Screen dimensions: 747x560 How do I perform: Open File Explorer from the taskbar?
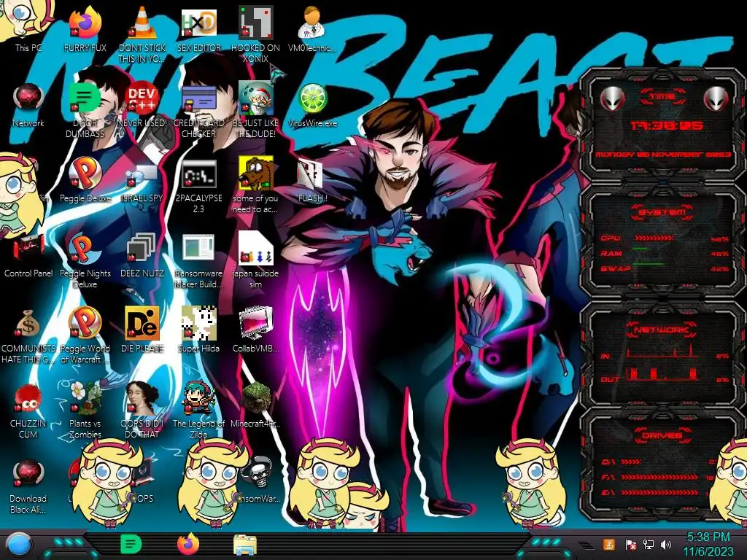point(245,544)
